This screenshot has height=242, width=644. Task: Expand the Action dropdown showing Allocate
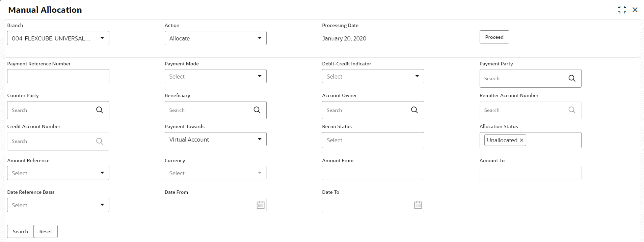259,38
